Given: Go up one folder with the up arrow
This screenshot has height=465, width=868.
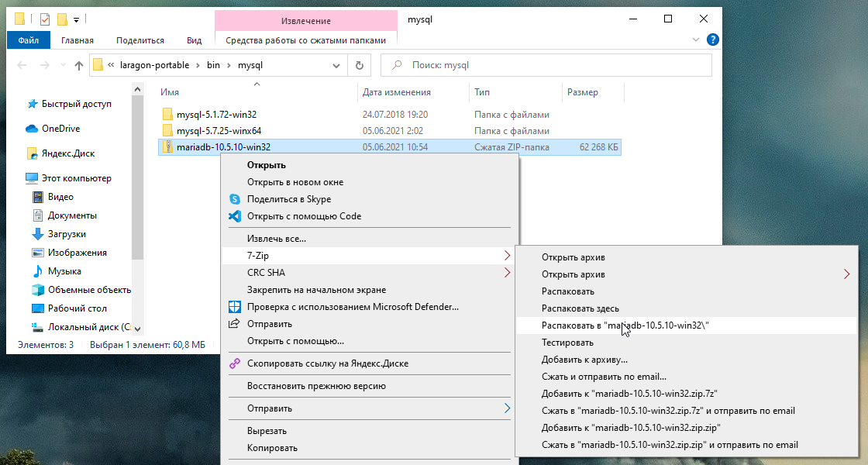Looking at the screenshot, I should pos(78,66).
